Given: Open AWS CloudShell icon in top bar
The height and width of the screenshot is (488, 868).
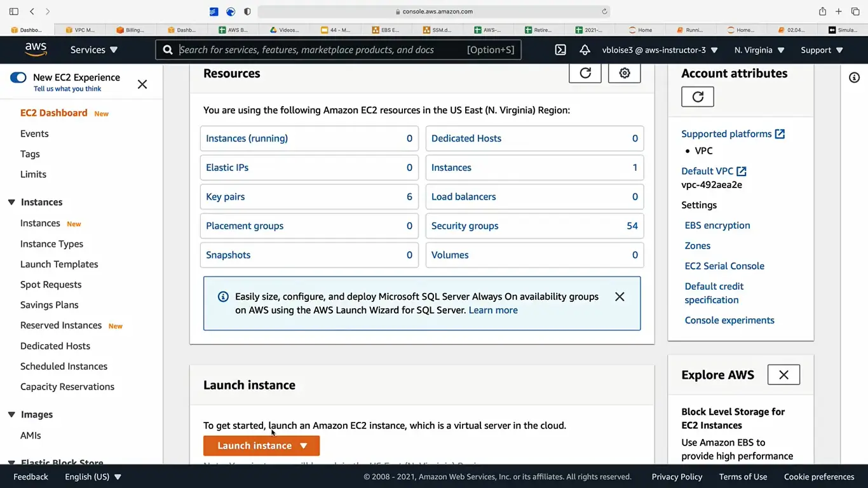Looking at the screenshot, I should 560,50.
